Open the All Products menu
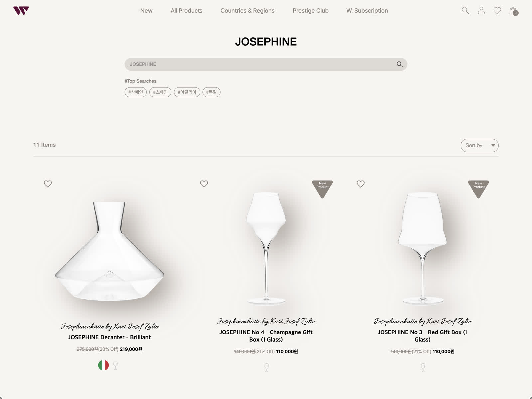532x399 pixels. coord(187,11)
